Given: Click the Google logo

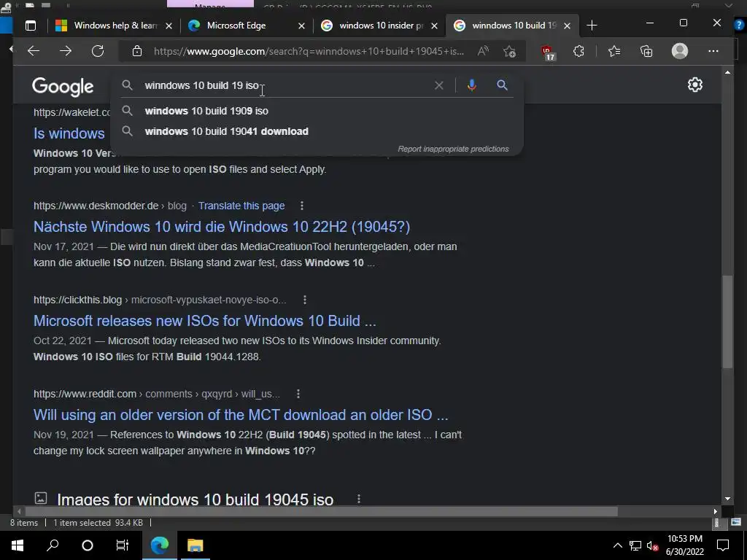Looking at the screenshot, I should 63,87.
